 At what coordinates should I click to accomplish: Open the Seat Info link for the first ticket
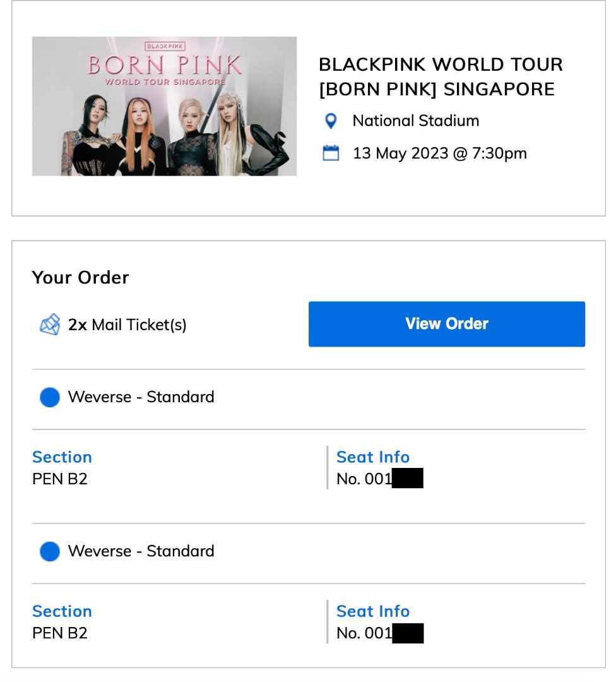373,457
